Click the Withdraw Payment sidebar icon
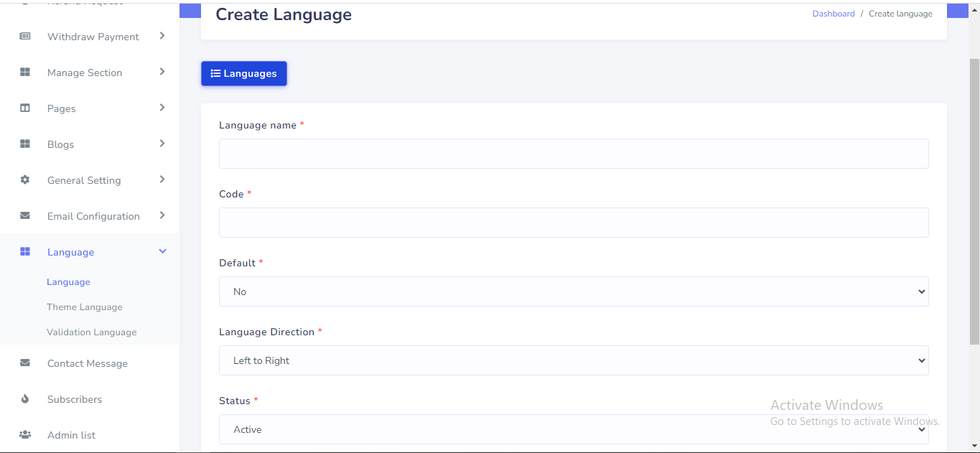This screenshot has width=980, height=453. pos(25,37)
